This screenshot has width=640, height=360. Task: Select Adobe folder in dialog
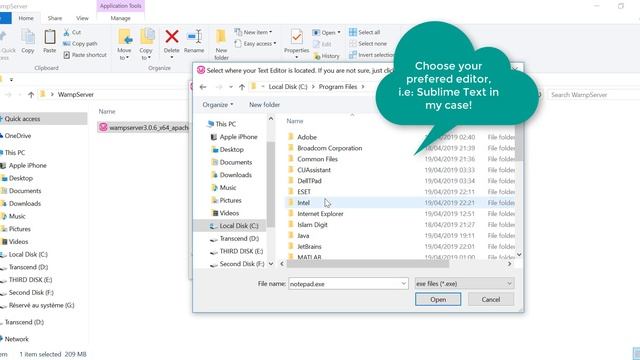click(x=307, y=137)
